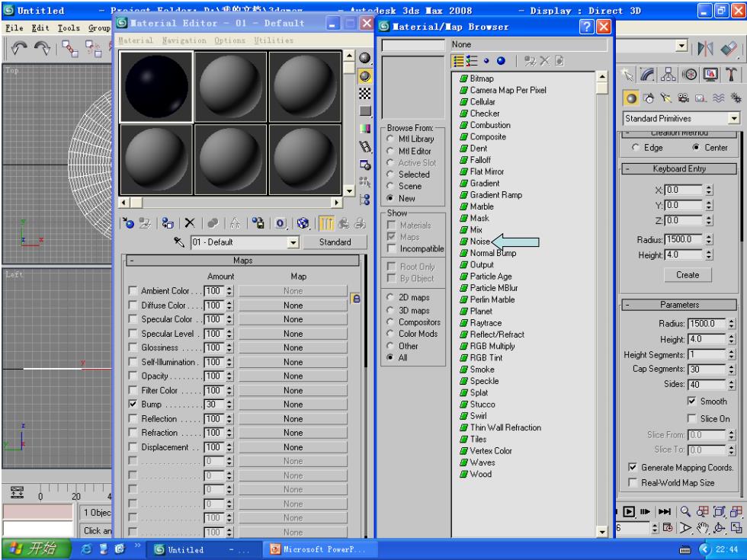Click Sample Type sphere icon in Material Editor
The image size is (747, 560).
click(x=365, y=58)
